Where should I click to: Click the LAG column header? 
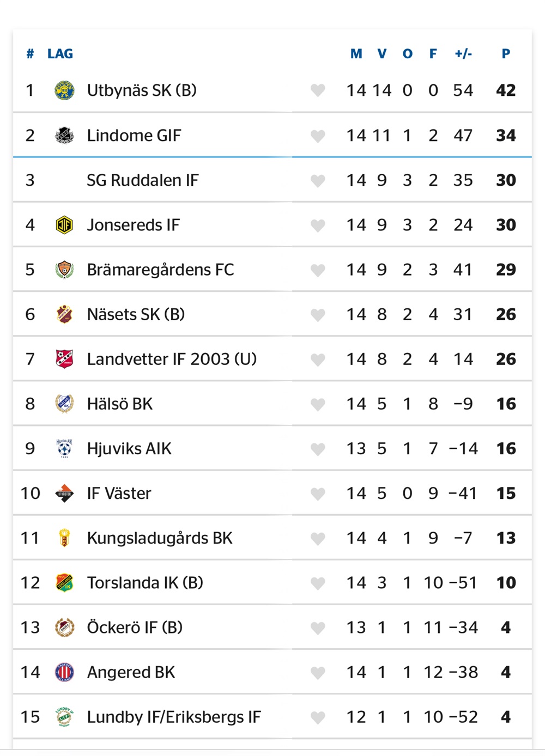60,54
